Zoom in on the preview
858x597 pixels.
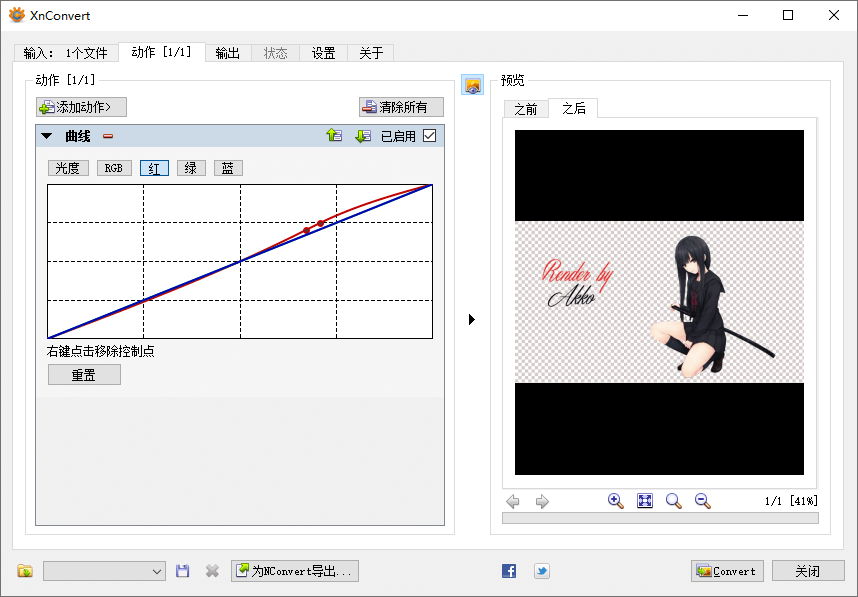point(616,501)
